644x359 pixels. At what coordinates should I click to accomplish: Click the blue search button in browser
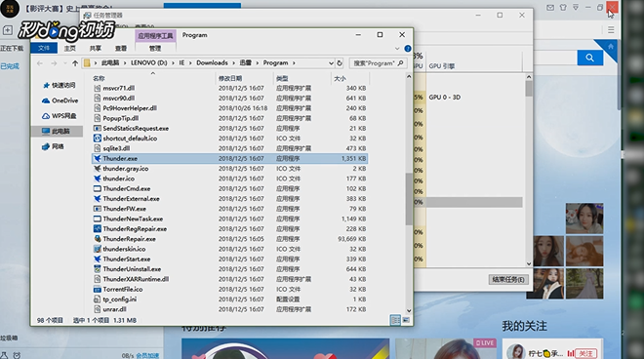(x=589, y=58)
